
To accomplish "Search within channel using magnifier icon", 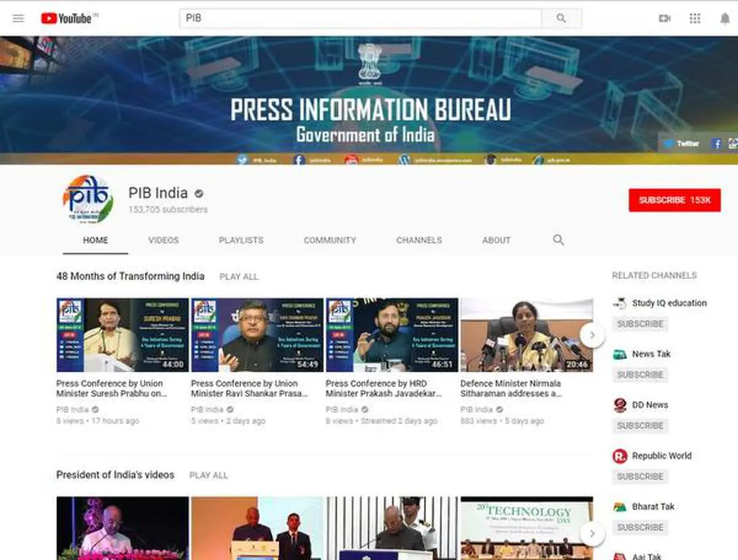I will (x=558, y=240).
